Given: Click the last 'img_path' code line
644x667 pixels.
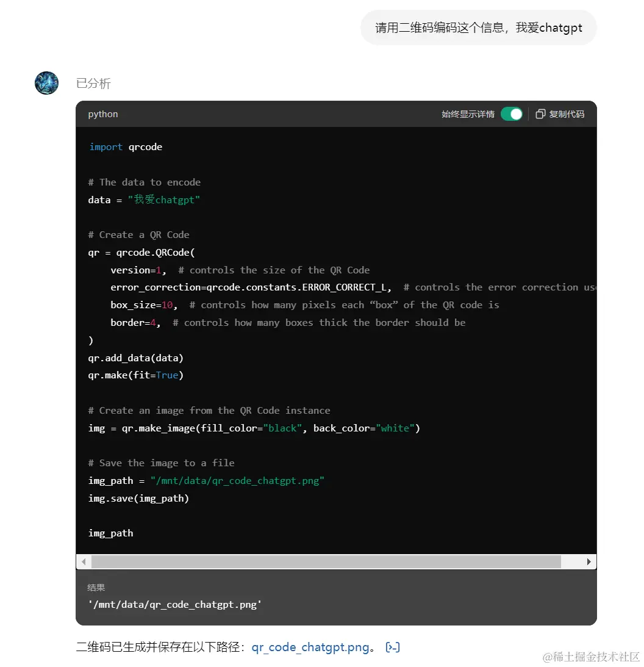Looking at the screenshot, I should pos(110,533).
